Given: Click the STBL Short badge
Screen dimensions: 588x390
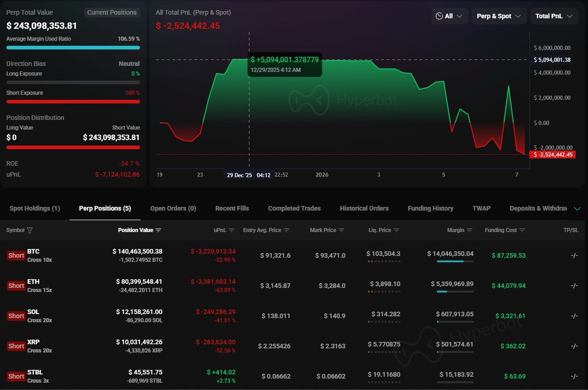Looking at the screenshot, I should (16, 376).
